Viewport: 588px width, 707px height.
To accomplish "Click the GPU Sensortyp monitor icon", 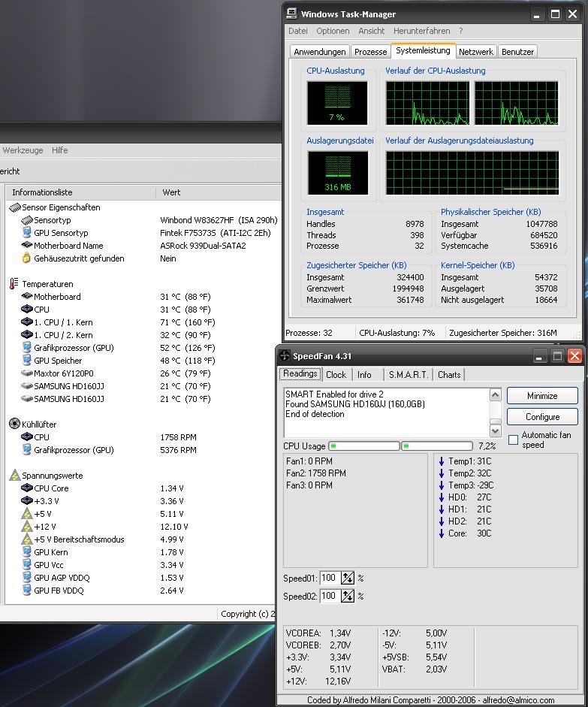I will (x=26, y=233).
